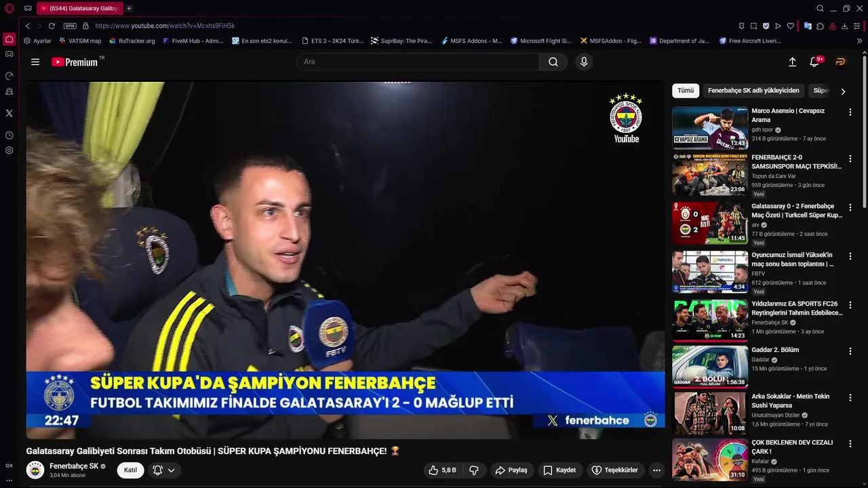Viewport: 868px width, 488px height.
Task: Open GX Corner gamepad icon beside tab
Action: 28,9
